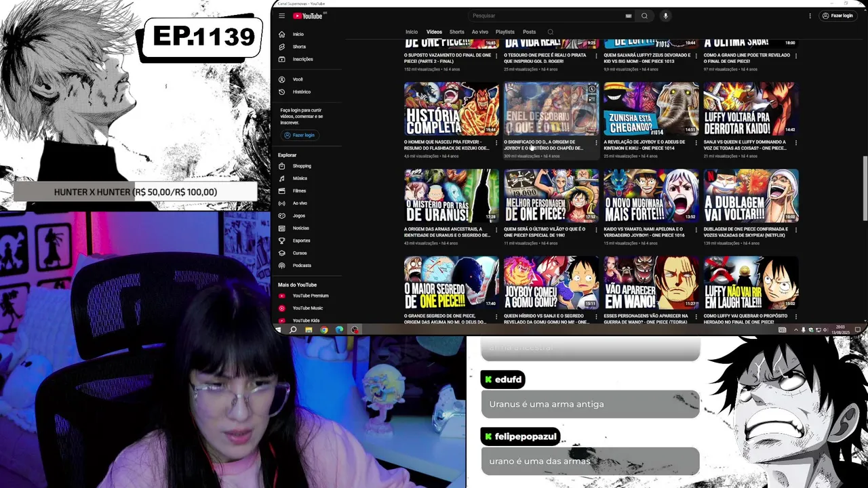Click Fazer login button in the sidebar
868x488 pixels.
pos(300,135)
